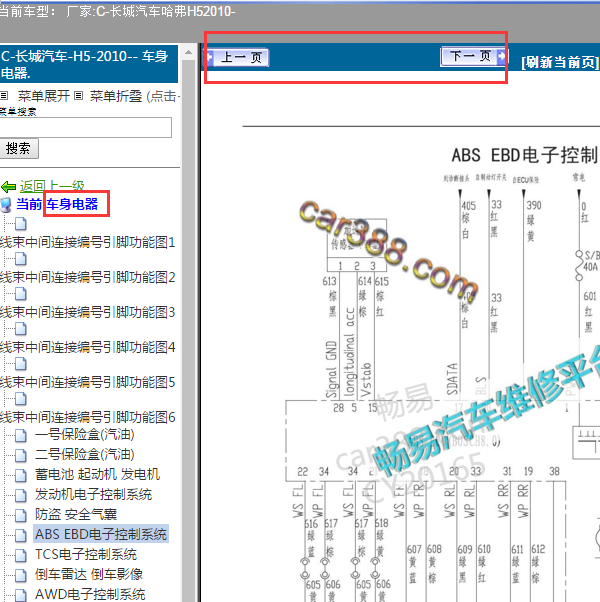Expand all menus via 菜单展开

pyautogui.click(x=43, y=96)
